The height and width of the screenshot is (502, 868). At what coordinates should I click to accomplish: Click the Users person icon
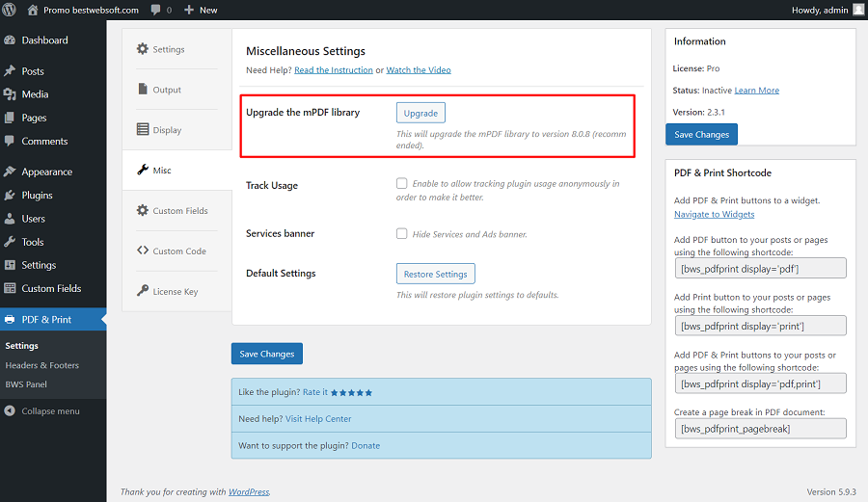tap(10, 219)
